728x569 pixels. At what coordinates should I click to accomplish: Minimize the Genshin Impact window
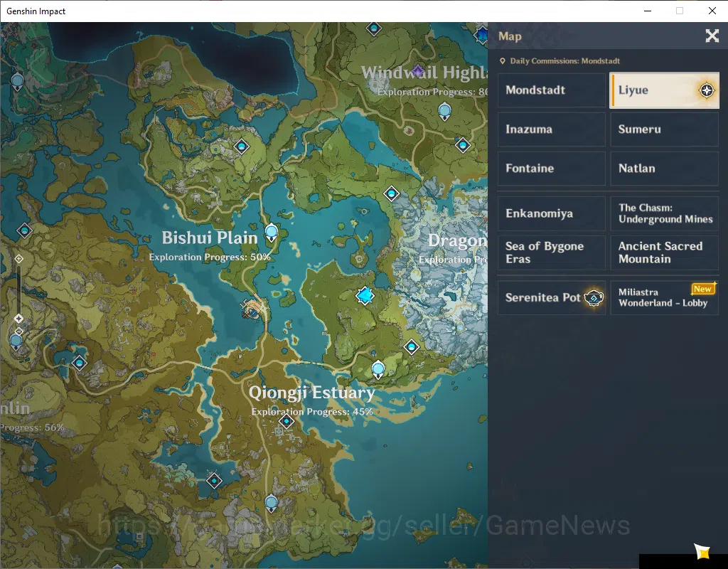point(648,11)
